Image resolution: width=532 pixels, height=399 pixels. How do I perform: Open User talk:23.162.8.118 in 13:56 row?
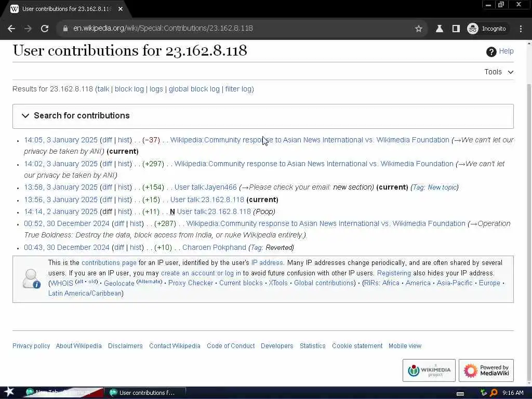click(207, 199)
